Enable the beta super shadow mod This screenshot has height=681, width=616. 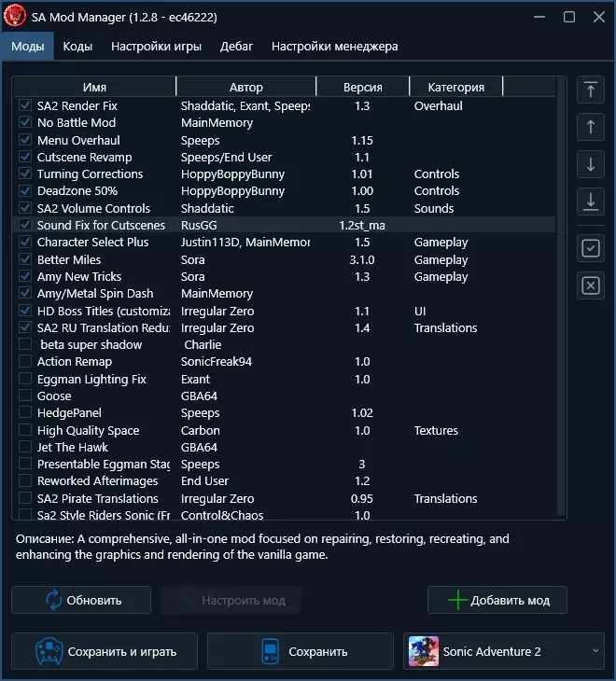coord(25,344)
